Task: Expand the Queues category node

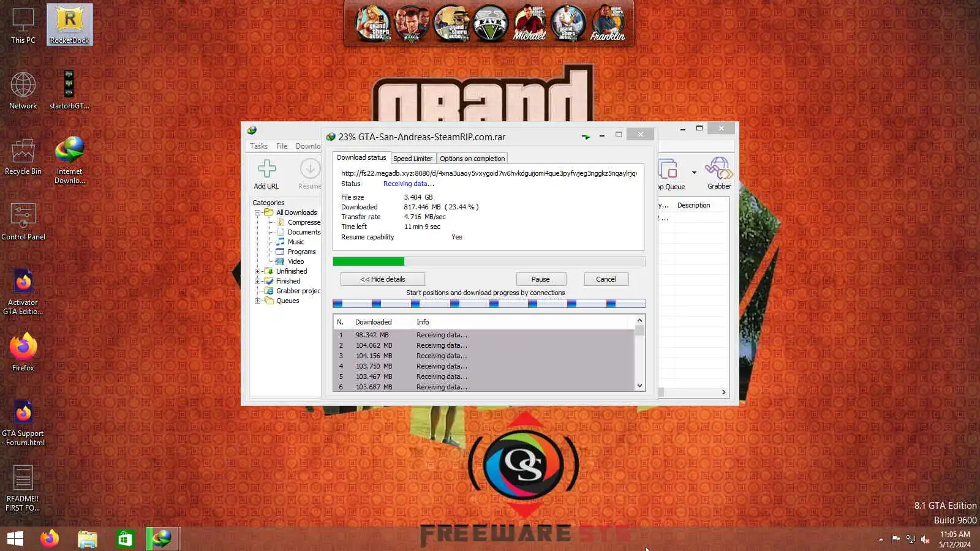Action: (258, 301)
